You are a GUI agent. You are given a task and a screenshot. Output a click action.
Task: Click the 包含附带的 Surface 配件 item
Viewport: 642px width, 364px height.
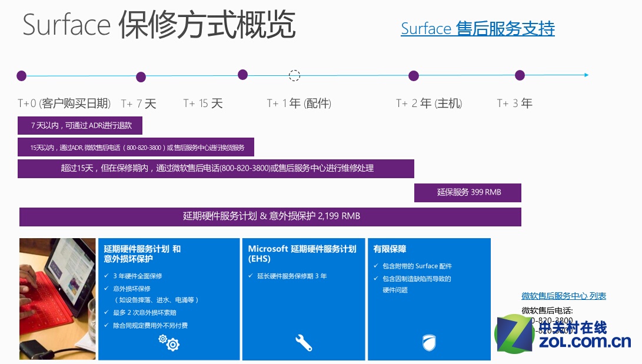(x=417, y=266)
